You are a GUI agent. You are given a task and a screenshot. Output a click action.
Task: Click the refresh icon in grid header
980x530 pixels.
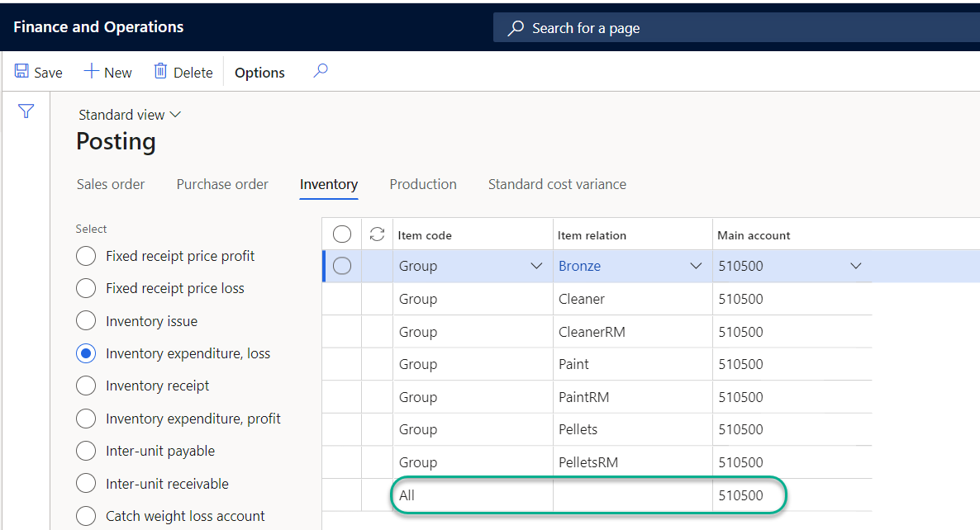click(x=377, y=234)
